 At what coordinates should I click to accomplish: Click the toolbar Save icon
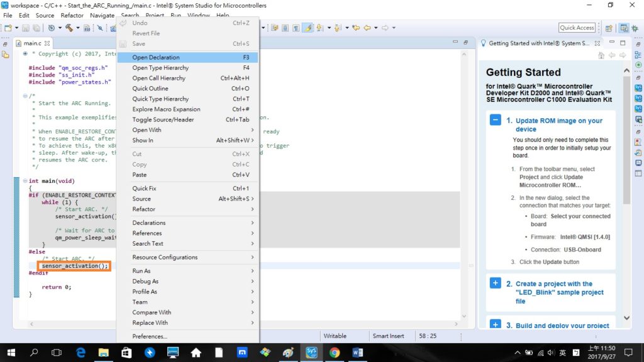click(x=25, y=28)
